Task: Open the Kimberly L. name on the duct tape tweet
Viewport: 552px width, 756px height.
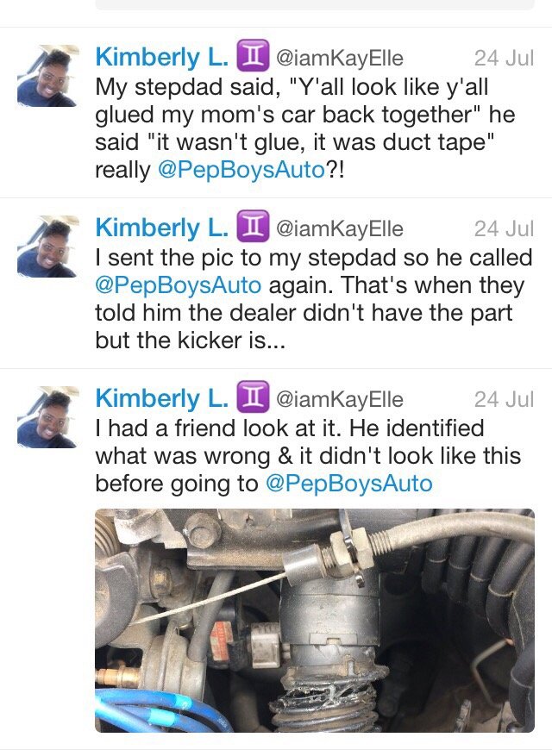Action: click(162, 58)
